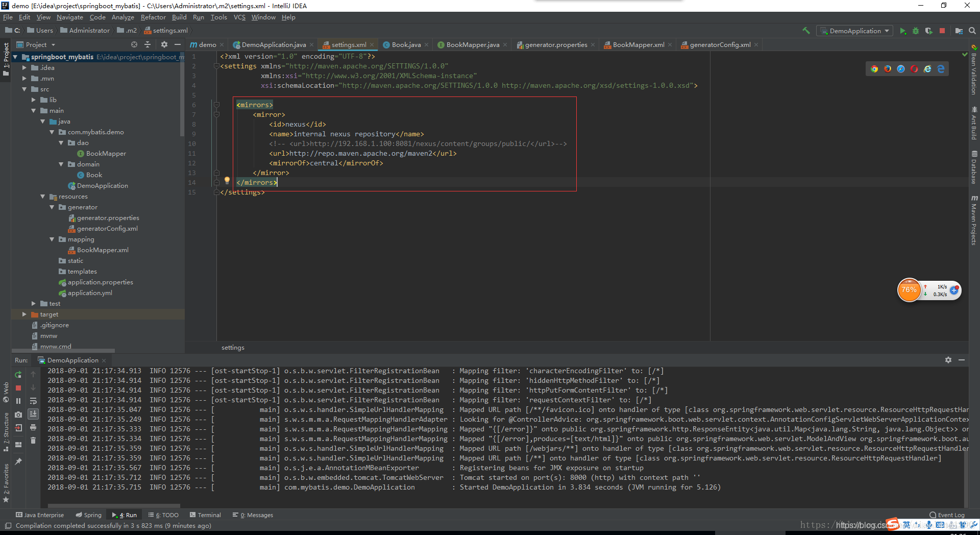The width and height of the screenshot is (980, 535).
Task: Open settings.xml in Internet Explorer
Action: click(x=927, y=69)
